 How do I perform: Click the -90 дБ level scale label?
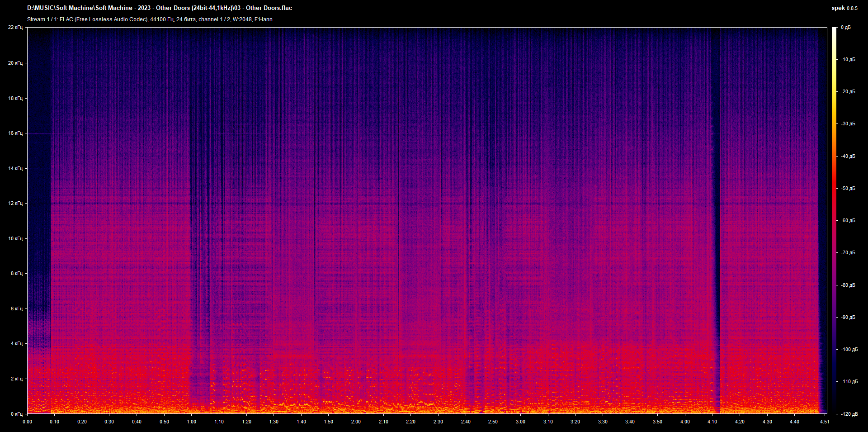click(848, 318)
